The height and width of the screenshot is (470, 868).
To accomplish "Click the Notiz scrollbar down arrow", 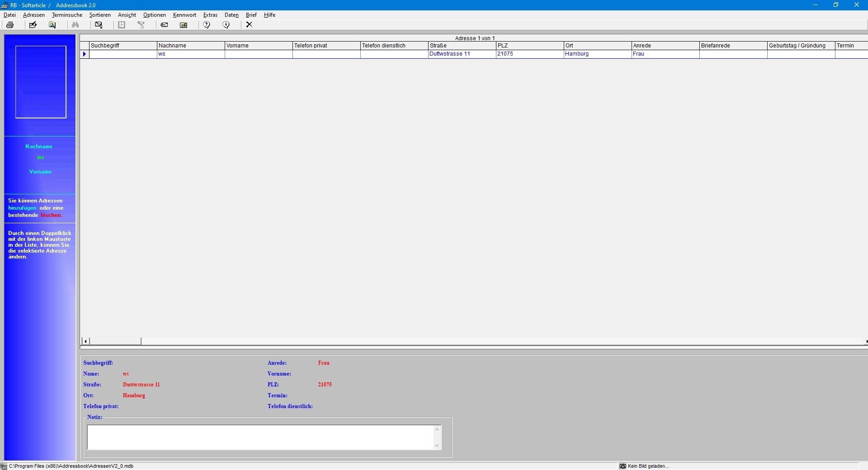I will click(x=437, y=446).
